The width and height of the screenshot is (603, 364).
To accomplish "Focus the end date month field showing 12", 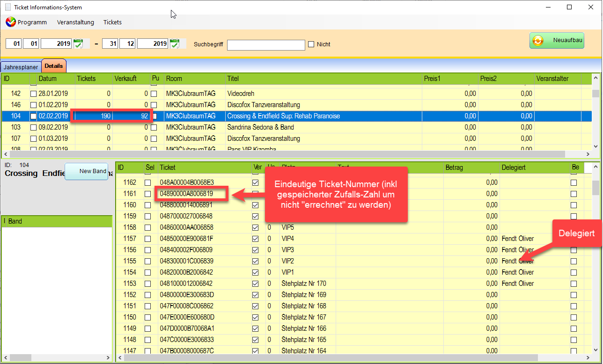I will (x=127, y=44).
